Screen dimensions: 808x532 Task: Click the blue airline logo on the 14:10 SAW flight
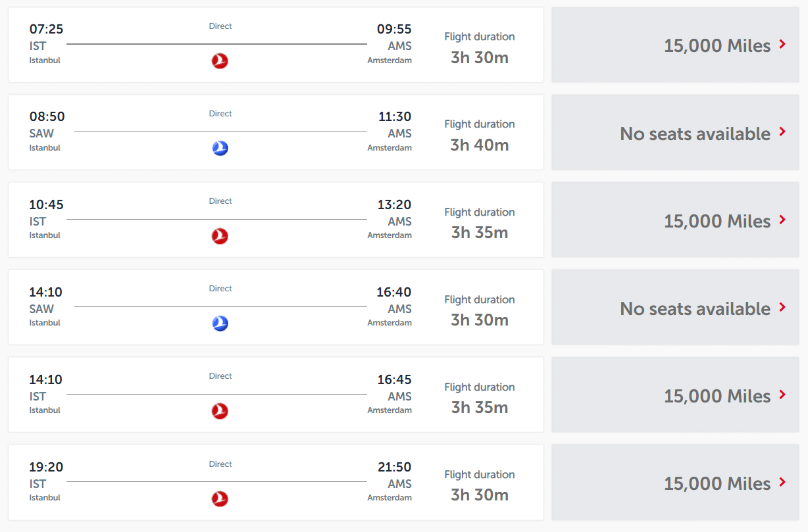(x=220, y=324)
